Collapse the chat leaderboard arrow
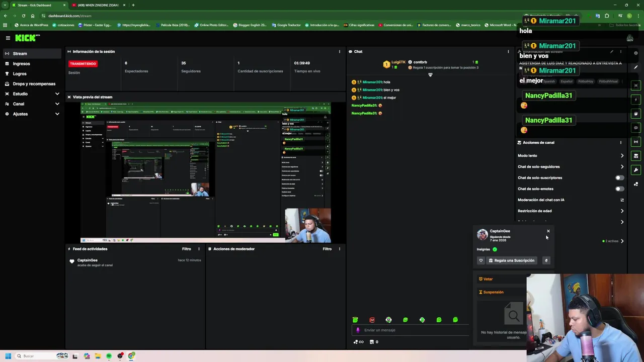The image size is (644, 362). (x=430, y=75)
